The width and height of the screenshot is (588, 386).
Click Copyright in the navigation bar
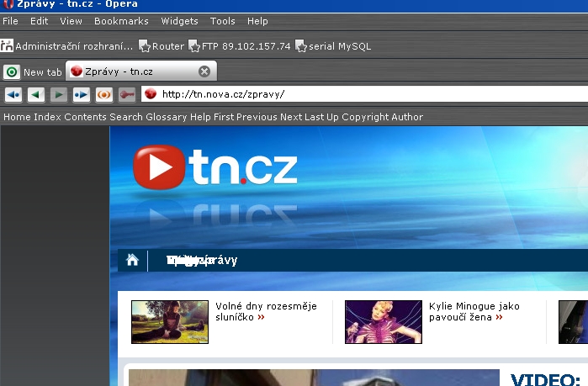coord(365,117)
